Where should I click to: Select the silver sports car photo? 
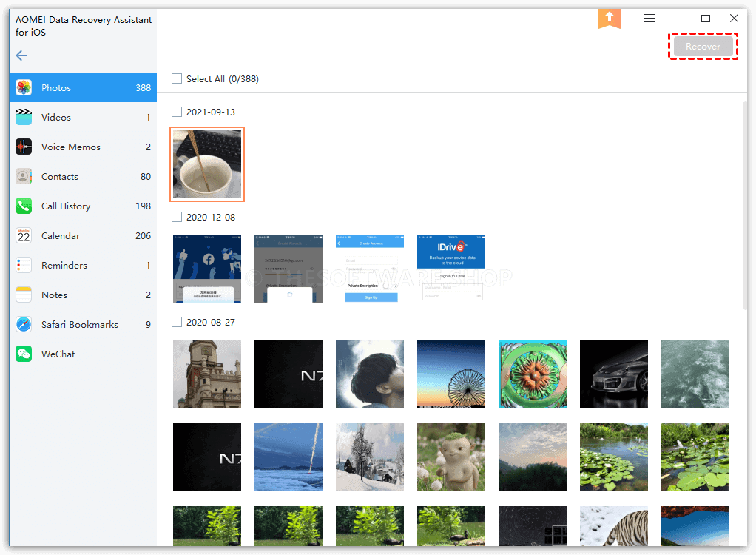tap(614, 374)
